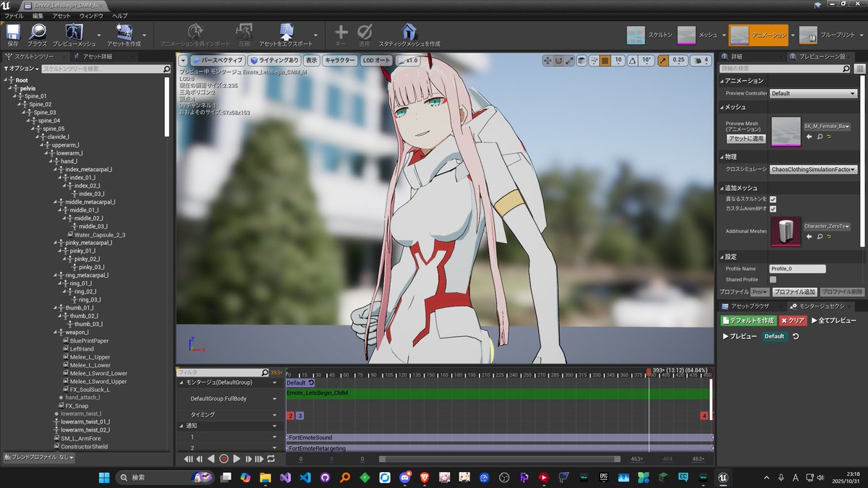This screenshot has width=868, height=488.
Task: Browse to SK_M_Female preview mesh asset magnifier
Action: tap(820, 137)
